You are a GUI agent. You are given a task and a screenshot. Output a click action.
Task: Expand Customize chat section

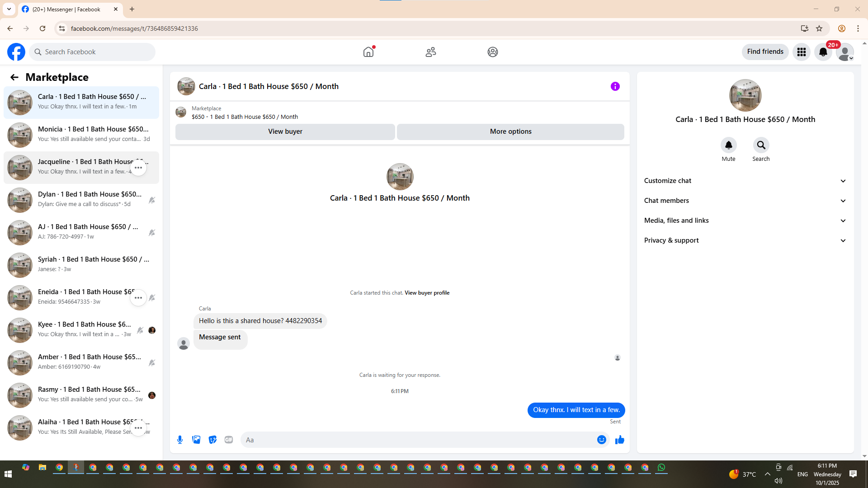745,181
